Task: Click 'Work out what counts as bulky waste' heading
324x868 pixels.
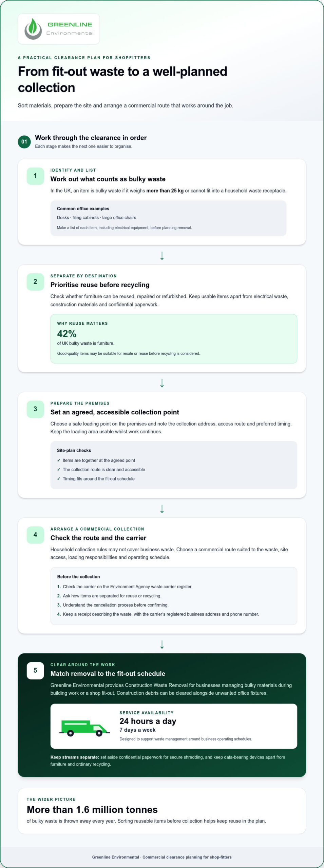Action: click(108, 179)
